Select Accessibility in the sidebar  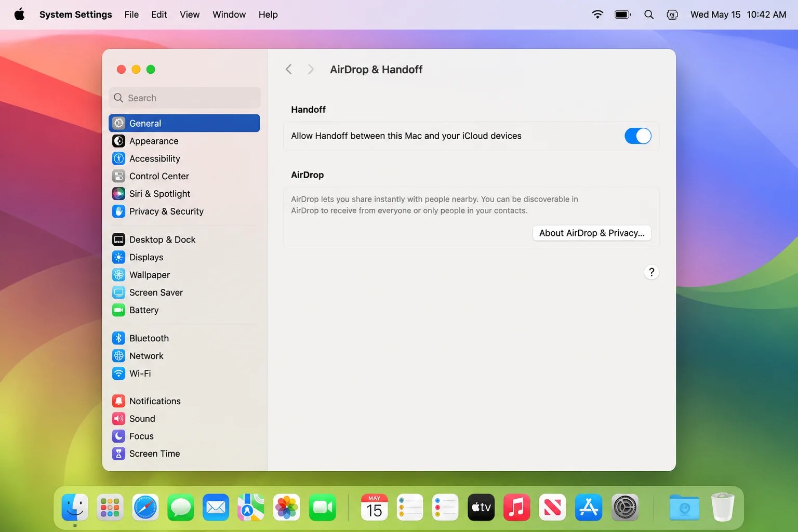point(184,158)
